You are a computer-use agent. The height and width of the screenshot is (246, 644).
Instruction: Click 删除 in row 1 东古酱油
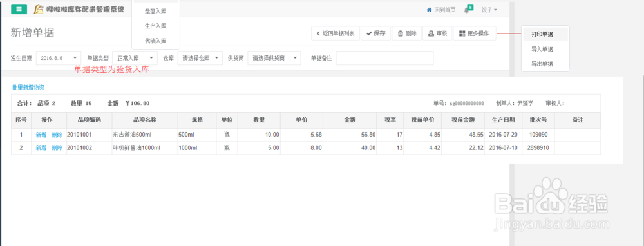[x=57, y=135]
